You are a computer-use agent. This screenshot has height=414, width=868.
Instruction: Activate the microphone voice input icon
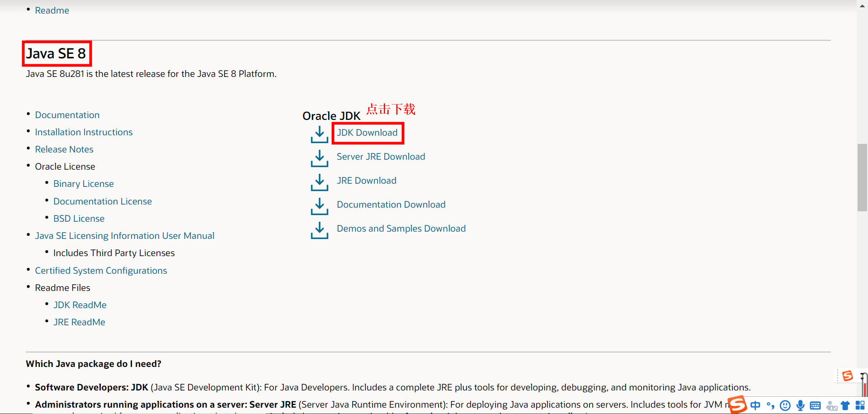800,405
